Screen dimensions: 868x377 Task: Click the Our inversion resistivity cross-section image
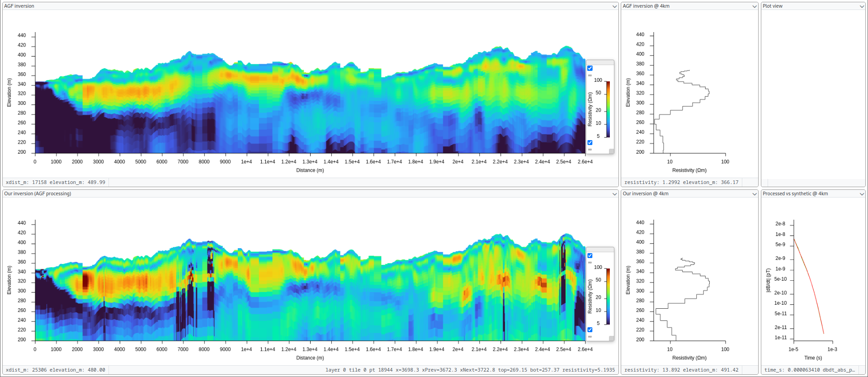point(310,287)
